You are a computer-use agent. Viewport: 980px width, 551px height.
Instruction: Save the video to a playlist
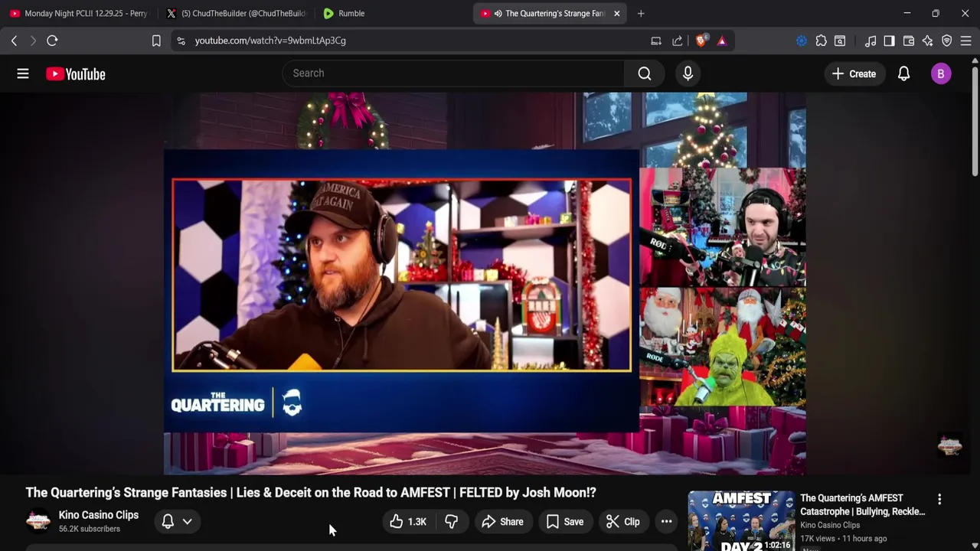tap(564, 522)
